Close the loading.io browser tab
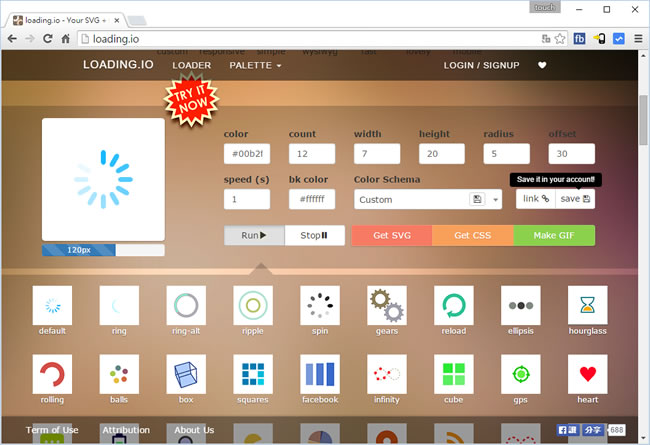Viewport: 650px width, 445px height. pyautogui.click(x=117, y=20)
